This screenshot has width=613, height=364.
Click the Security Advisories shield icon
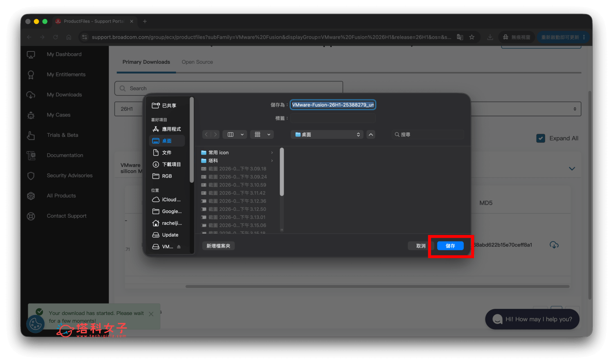[31, 176]
